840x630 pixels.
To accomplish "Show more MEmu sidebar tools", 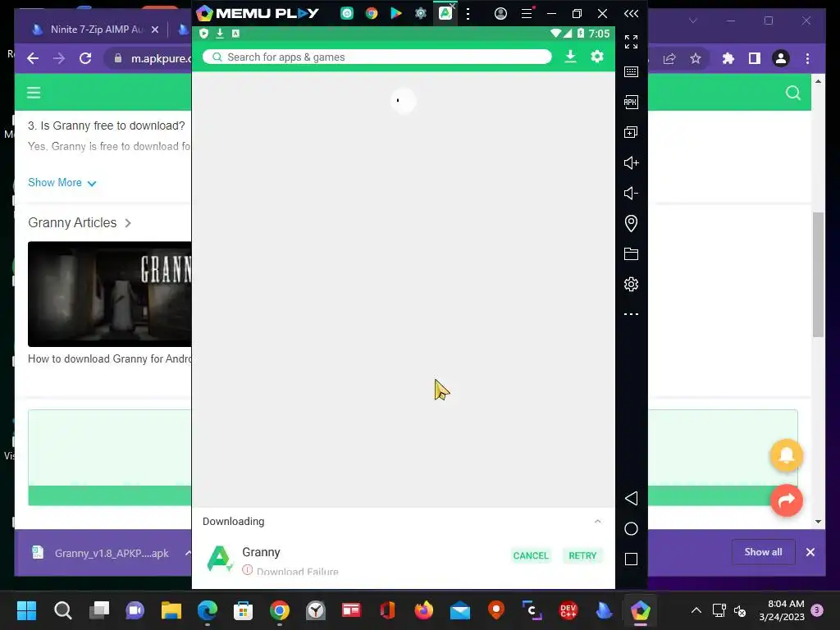I will tap(631, 314).
